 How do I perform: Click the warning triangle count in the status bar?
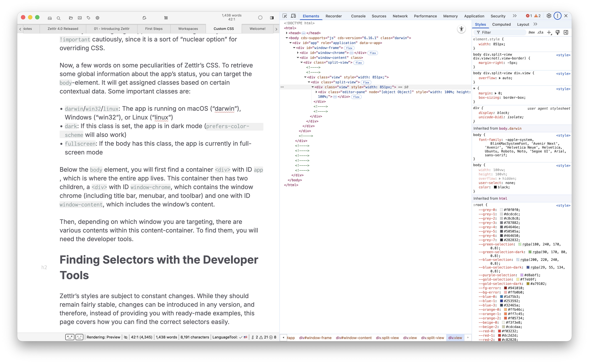coord(263,337)
